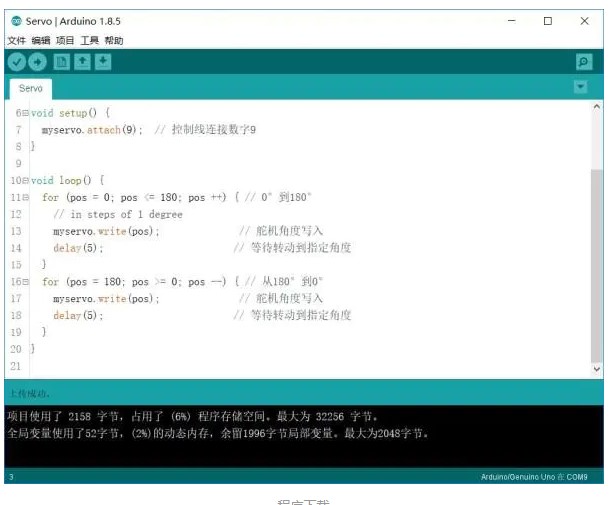This screenshot has width=615, height=505.
Task: Collapse the line 16 for-loop fold marker
Action: pos(26,282)
